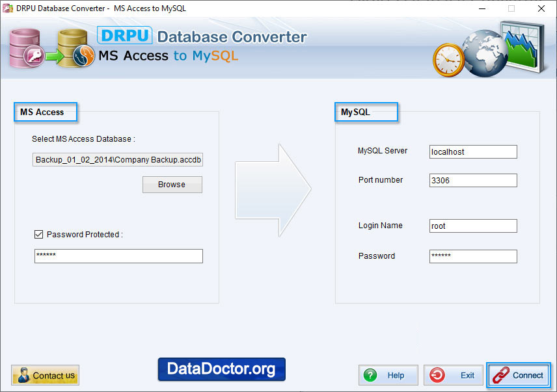The image size is (557, 392).
Task: Select the MySQL section label
Action: click(x=356, y=112)
